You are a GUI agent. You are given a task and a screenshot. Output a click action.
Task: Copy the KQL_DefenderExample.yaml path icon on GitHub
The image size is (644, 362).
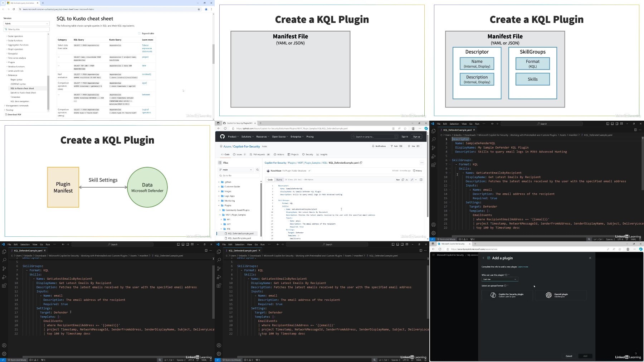361,163
